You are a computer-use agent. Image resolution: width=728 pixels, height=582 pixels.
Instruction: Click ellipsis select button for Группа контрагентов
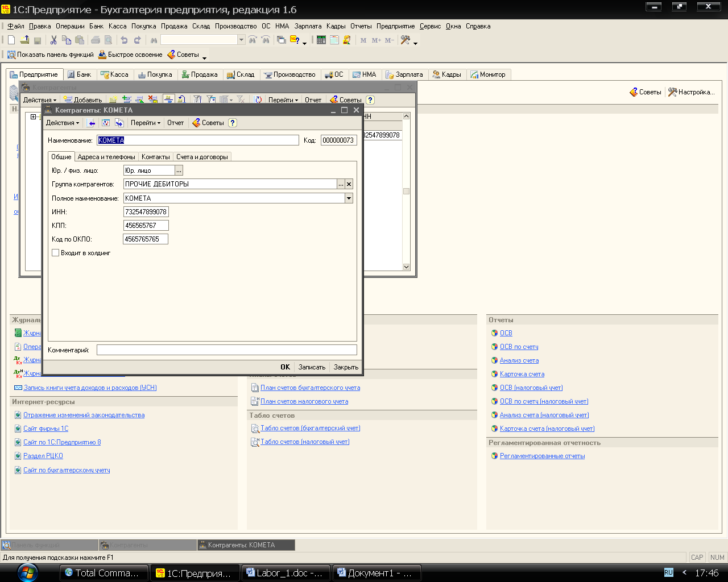coord(341,184)
